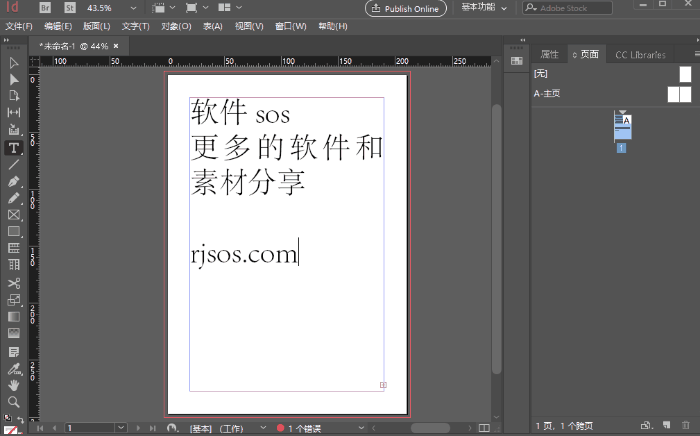Click the Adobe Stock search field

pyautogui.click(x=567, y=8)
